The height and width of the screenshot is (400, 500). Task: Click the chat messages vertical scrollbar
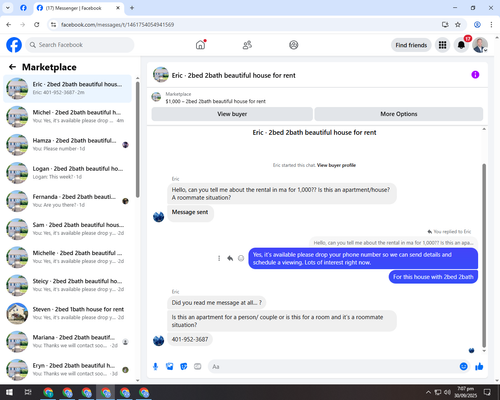pos(484,255)
